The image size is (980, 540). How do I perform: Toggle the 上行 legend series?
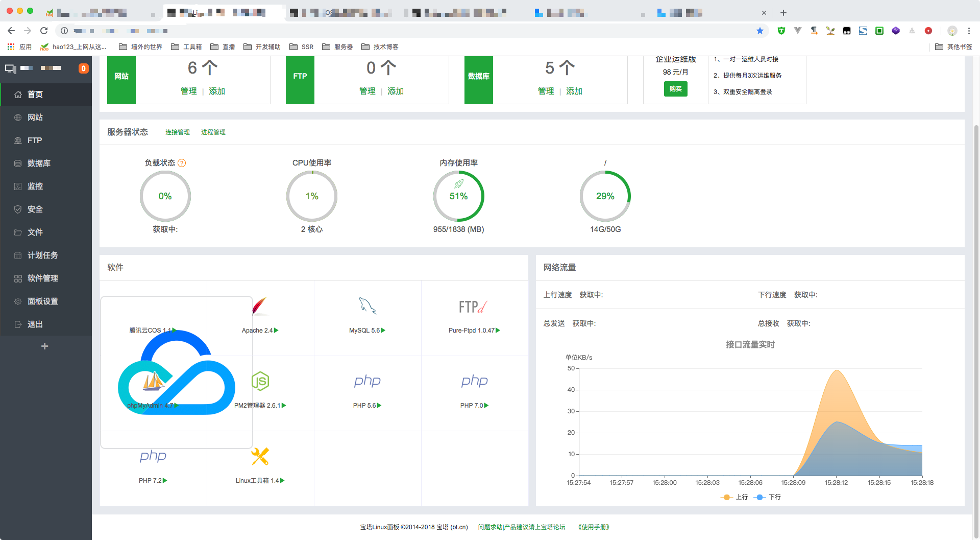(734, 497)
